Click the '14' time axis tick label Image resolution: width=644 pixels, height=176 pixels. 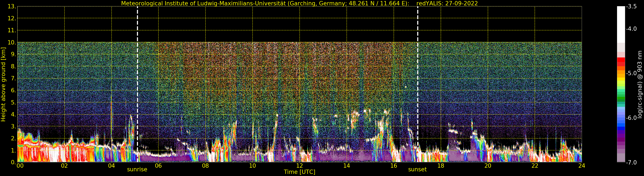(x=347, y=166)
